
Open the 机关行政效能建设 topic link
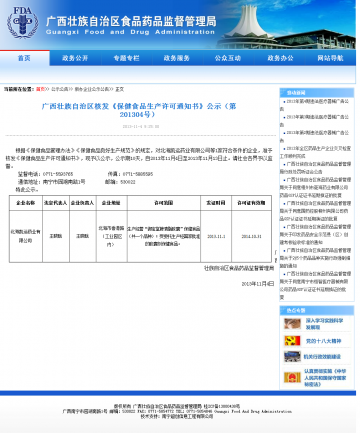click(322, 357)
